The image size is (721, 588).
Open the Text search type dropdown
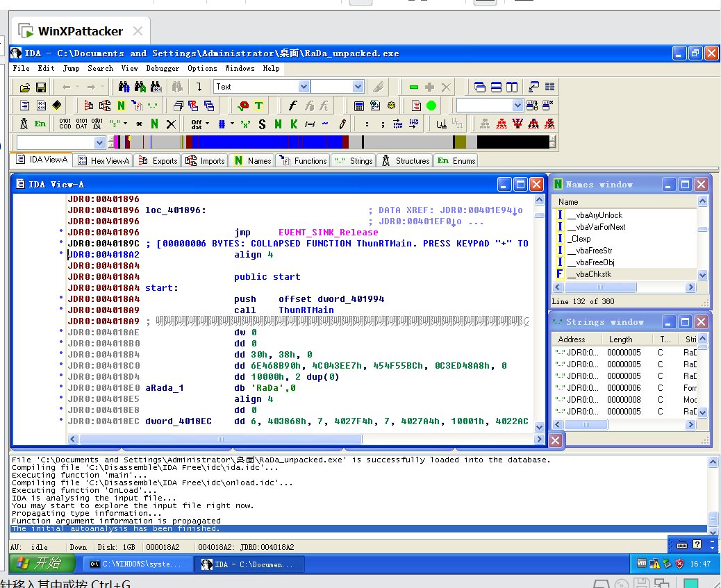[304, 87]
